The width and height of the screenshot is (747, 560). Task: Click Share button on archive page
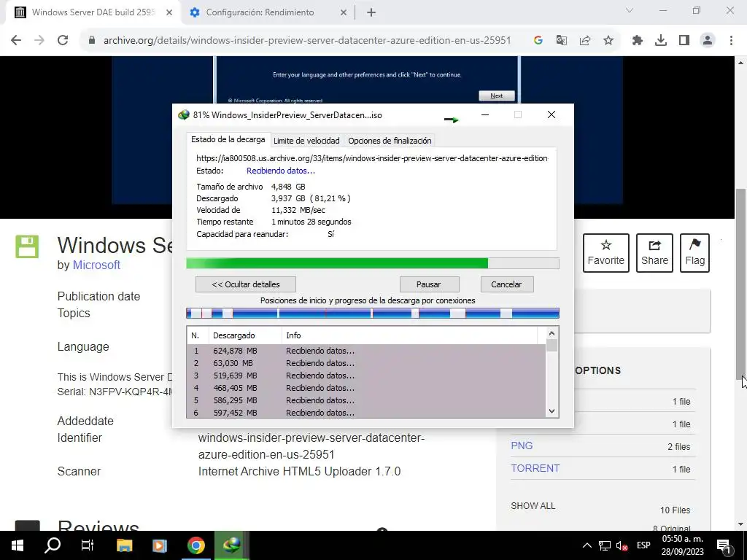tap(654, 253)
